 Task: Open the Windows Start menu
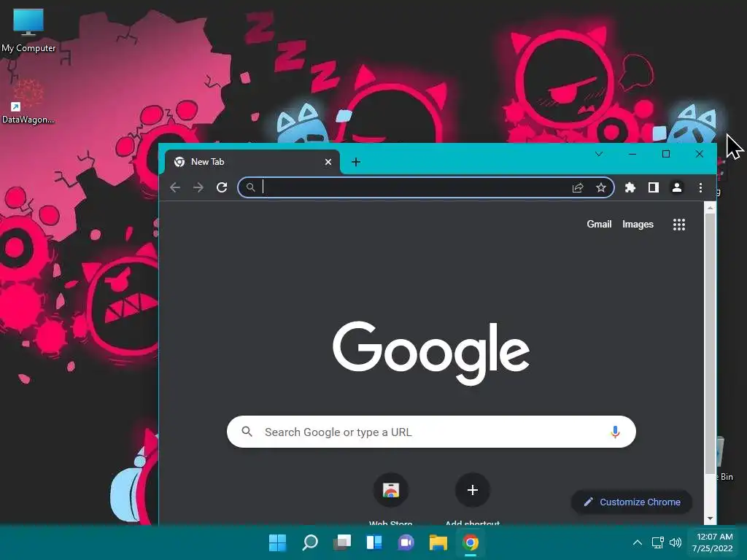point(277,542)
